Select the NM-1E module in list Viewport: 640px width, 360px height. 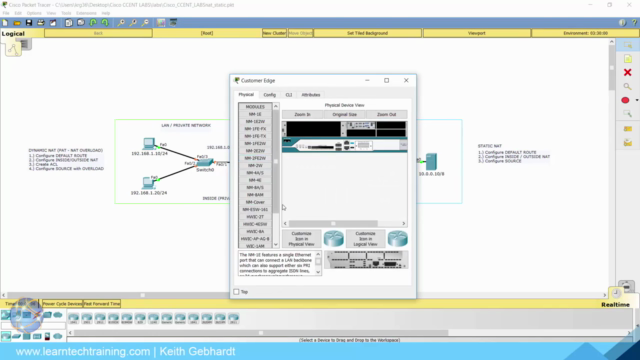pyautogui.click(x=255, y=114)
